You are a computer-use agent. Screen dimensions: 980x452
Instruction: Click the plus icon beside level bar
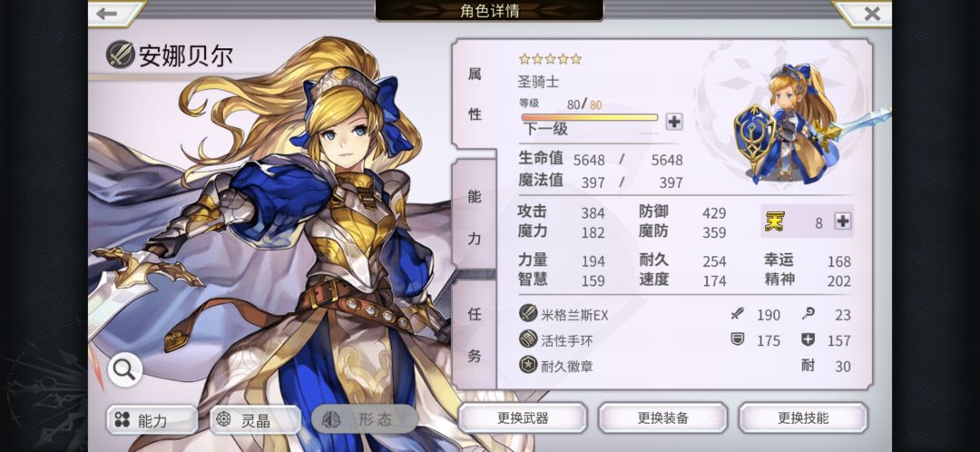click(x=673, y=122)
